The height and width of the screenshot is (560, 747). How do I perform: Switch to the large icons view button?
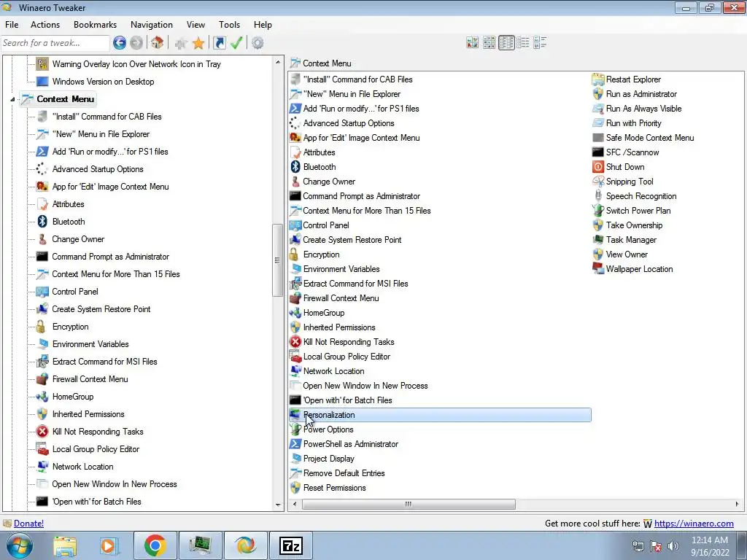tap(472, 43)
